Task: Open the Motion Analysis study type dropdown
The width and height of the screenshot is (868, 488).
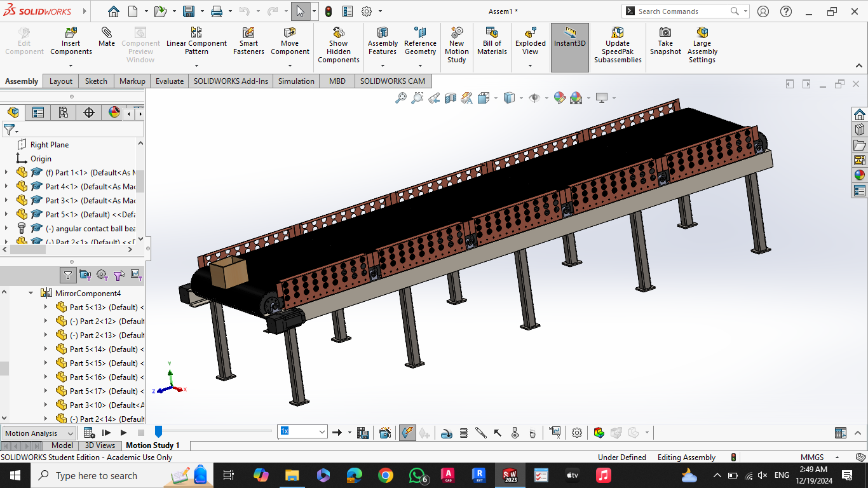Action: coord(70,433)
